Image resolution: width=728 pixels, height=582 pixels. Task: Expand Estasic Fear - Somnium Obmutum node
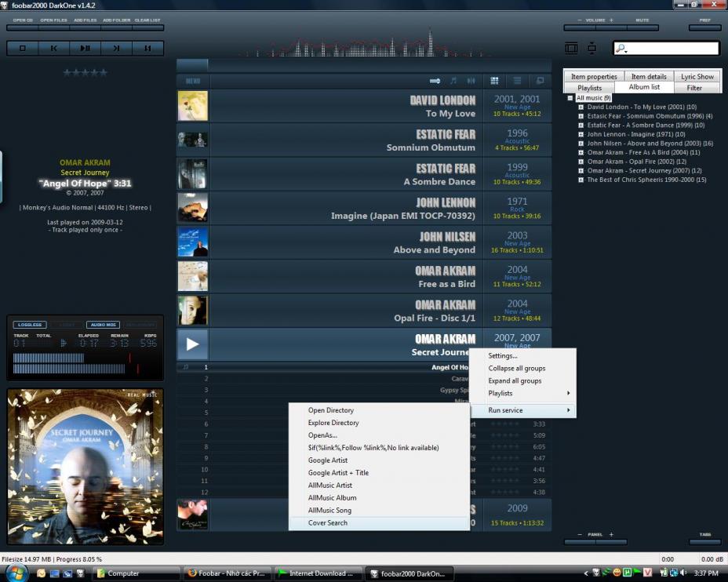581,116
